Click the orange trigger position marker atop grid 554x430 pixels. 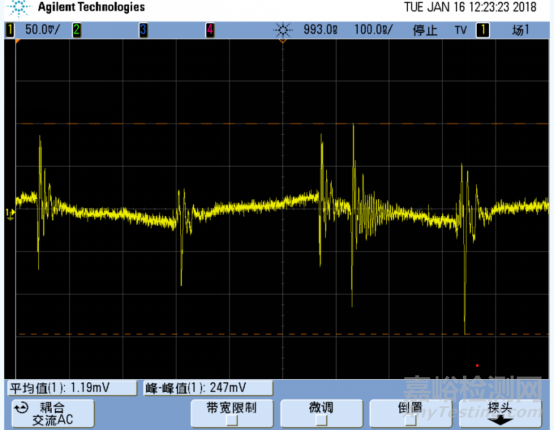[x=283, y=41]
